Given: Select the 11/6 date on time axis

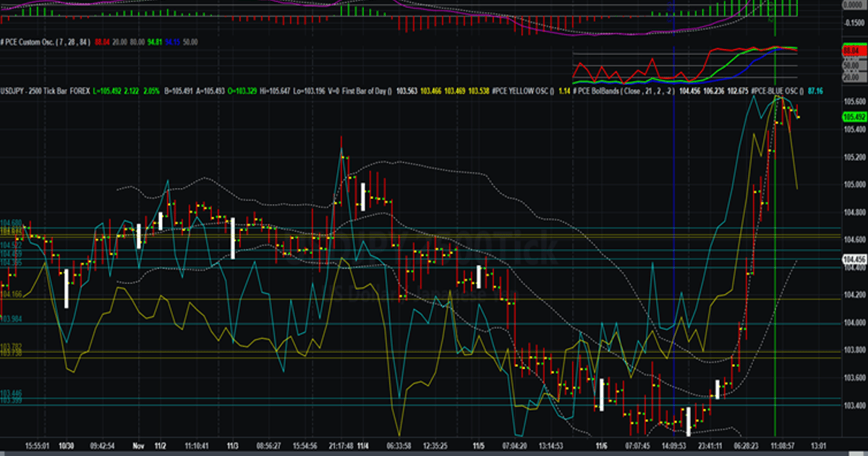Looking at the screenshot, I should (x=601, y=446).
